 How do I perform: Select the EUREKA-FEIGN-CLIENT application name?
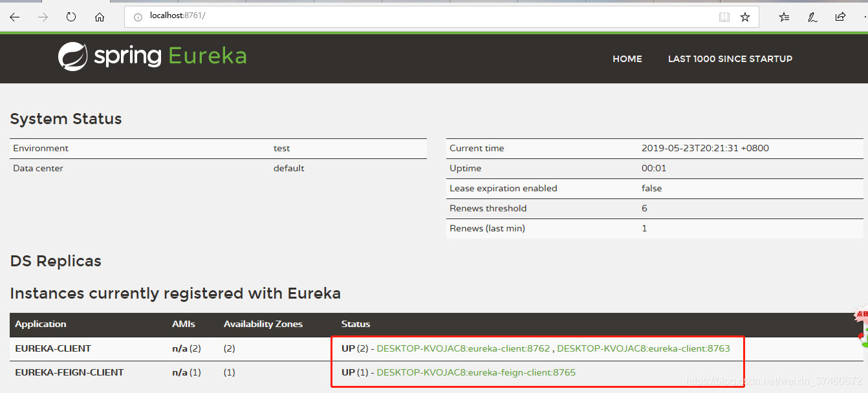click(69, 372)
